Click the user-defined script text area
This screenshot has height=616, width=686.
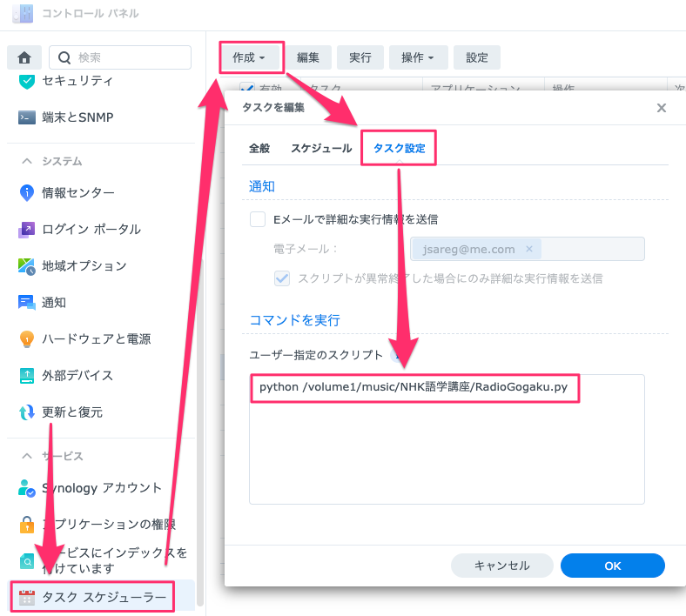446,452
